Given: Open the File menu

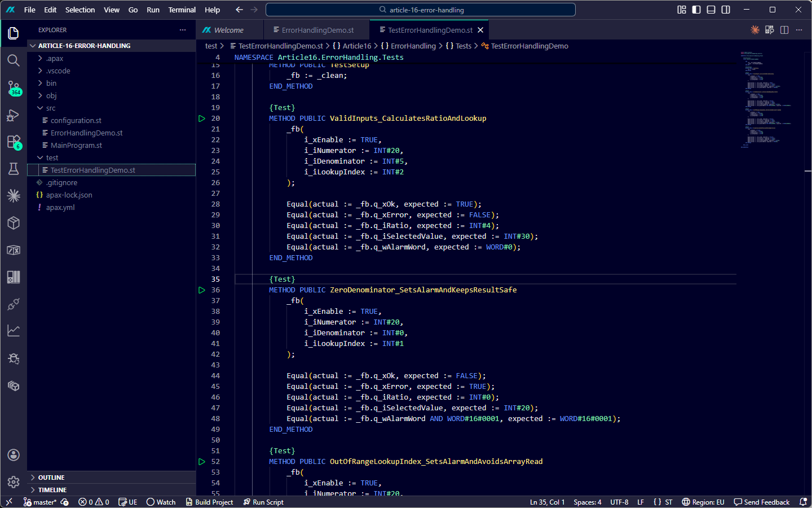Looking at the screenshot, I should click(30, 10).
